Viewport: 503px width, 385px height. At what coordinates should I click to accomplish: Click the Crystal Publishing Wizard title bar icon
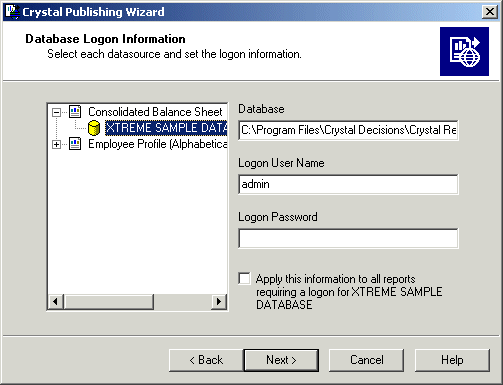(13, 11)
